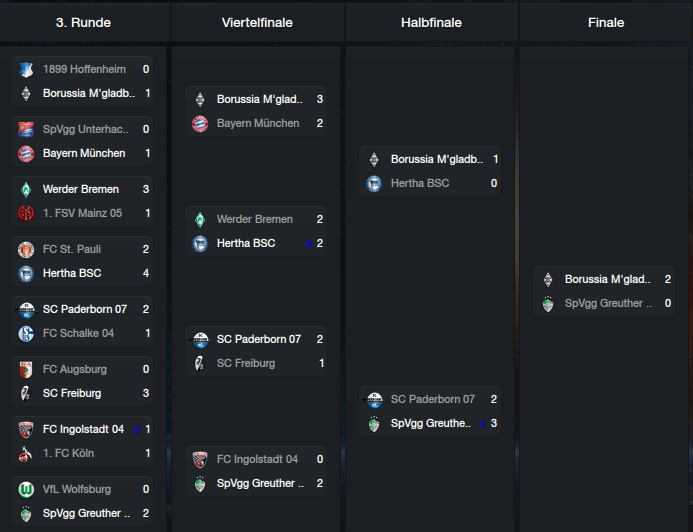Select the Finale column header
The height and width of the screenshot is (532, 693).
pyautogui.click(x=606, y=23)
